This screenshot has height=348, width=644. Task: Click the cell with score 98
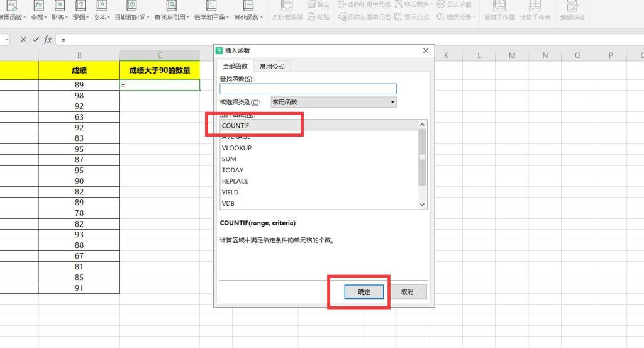79,95
